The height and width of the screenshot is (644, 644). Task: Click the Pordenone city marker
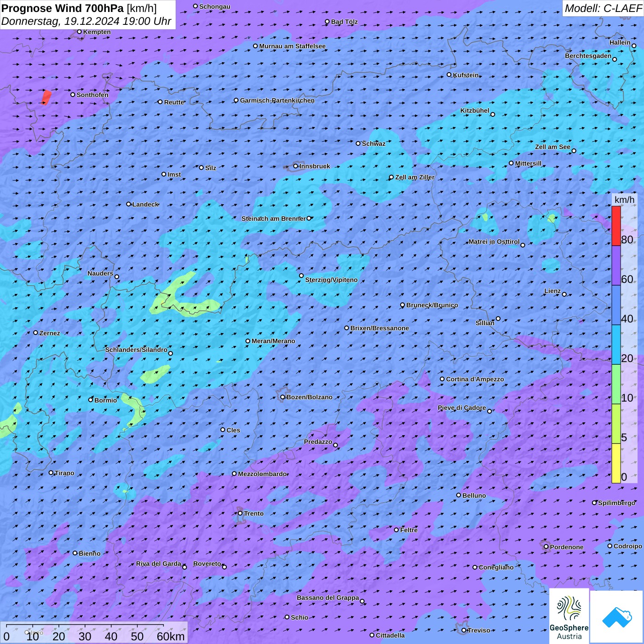(x=546, y=547)
